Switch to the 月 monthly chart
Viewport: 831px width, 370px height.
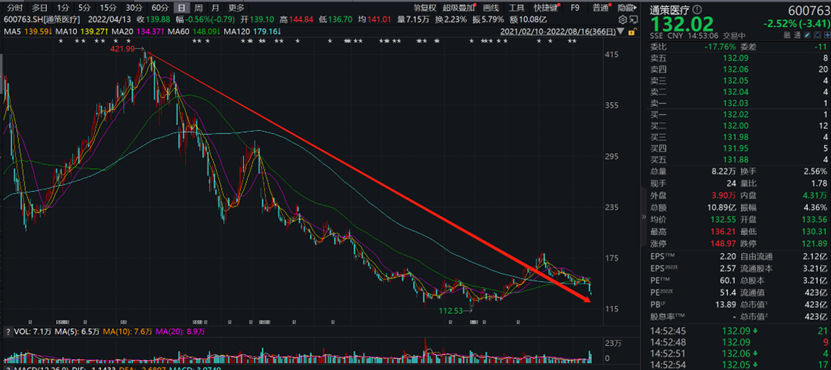click(x=214, y=7)
